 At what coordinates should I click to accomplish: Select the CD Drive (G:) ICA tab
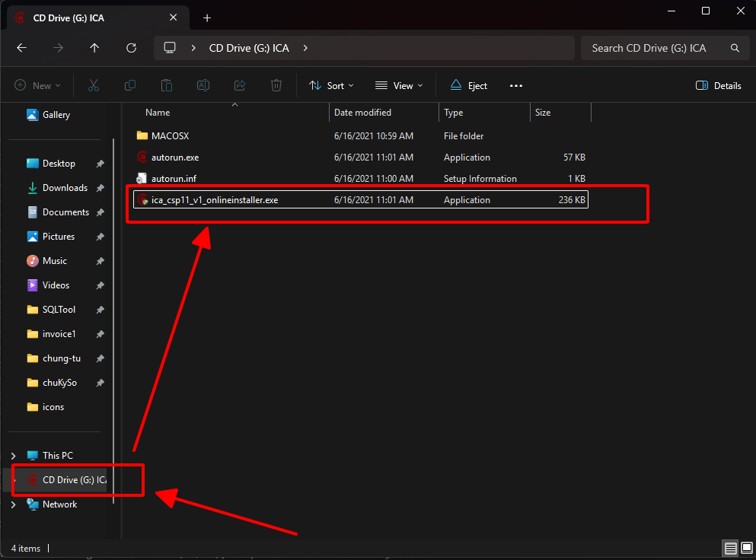[98, 17]
